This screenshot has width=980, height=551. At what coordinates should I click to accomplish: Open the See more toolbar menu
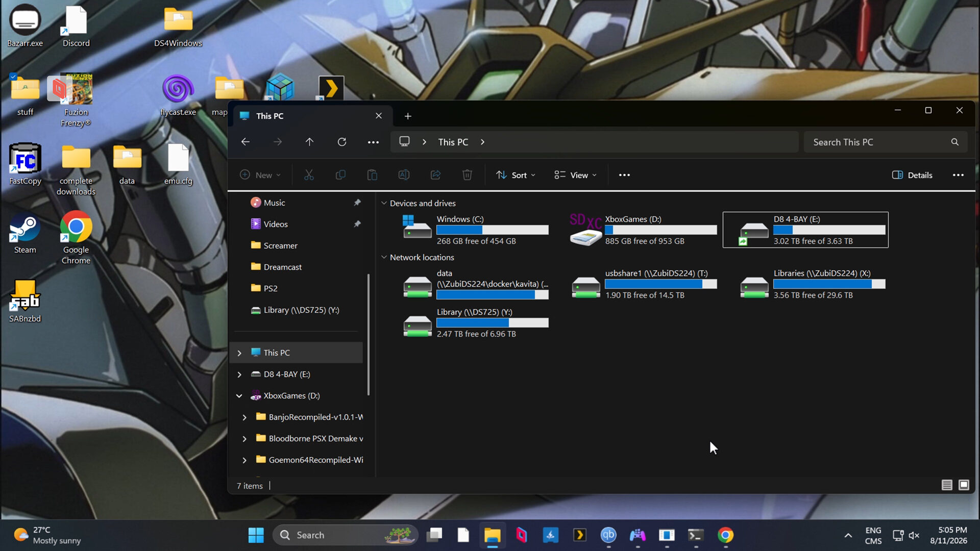[x=624, y=175]
